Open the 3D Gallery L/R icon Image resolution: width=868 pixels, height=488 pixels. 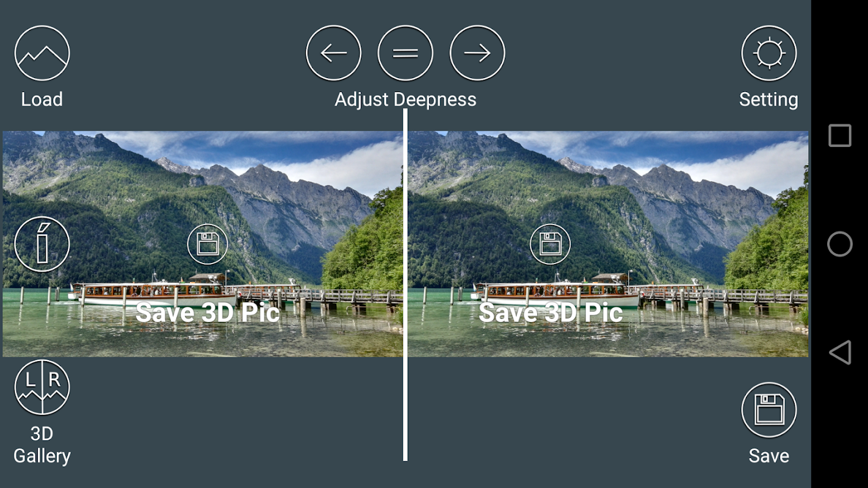click(x=42, y=387)
